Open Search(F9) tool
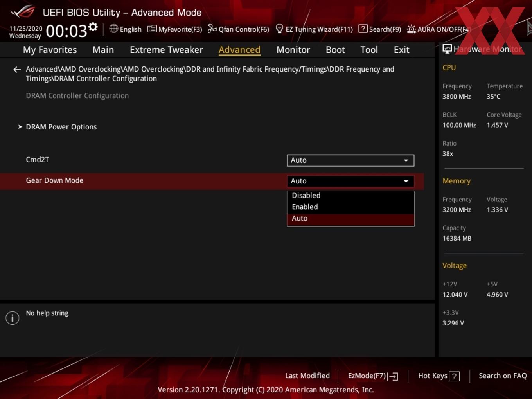 click(380, 29)
